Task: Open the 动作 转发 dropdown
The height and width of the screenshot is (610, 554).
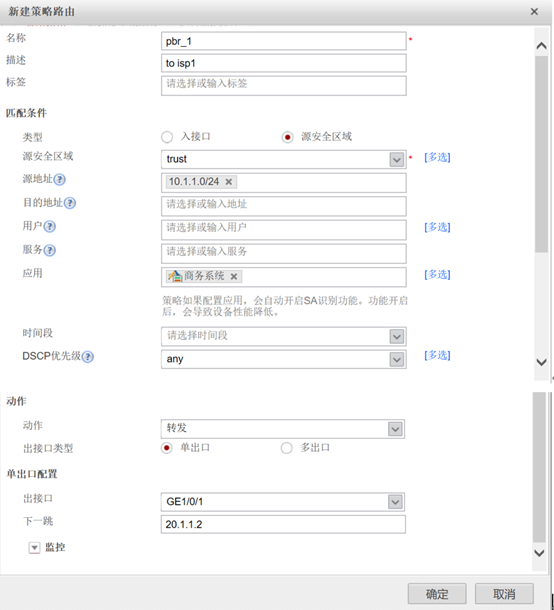Action: click(x=395, y=429)
